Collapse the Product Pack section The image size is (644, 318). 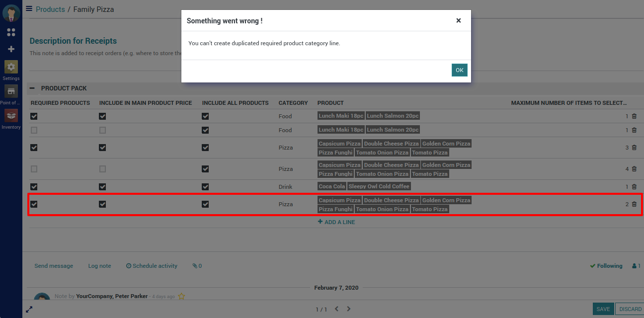[x=32, y=88]
